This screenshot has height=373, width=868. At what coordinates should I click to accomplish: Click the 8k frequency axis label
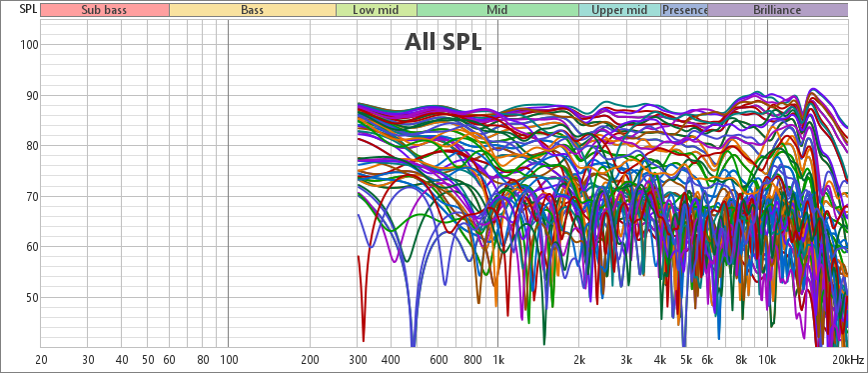click(741, 360)
